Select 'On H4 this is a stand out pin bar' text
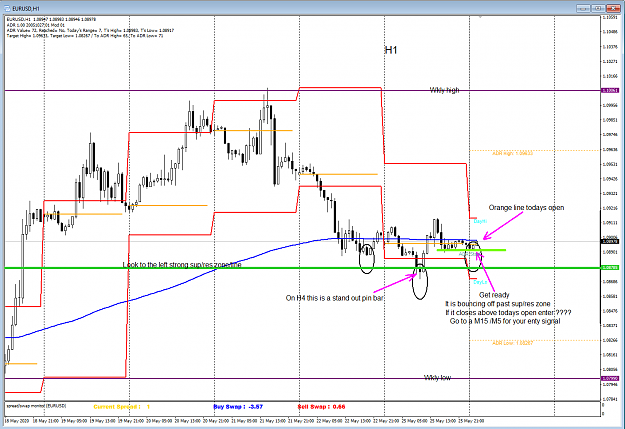 (x=335, y=298)
